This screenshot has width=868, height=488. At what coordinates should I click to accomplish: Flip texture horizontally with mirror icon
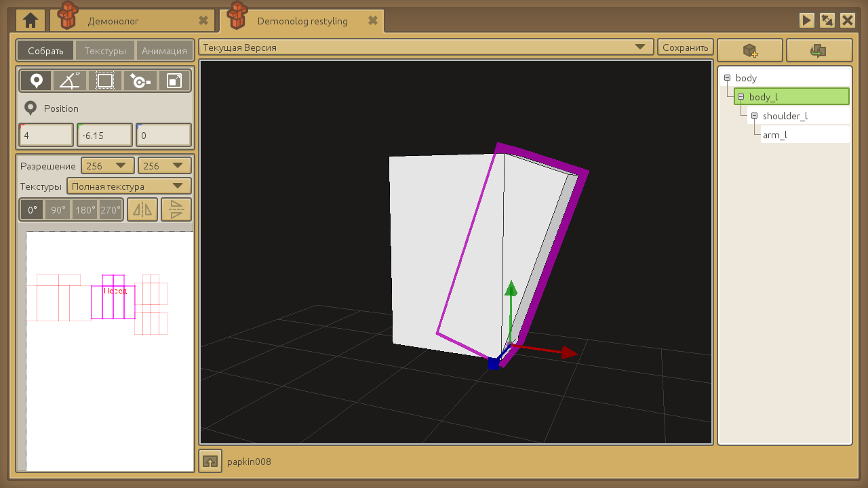(x=142, y=210)
